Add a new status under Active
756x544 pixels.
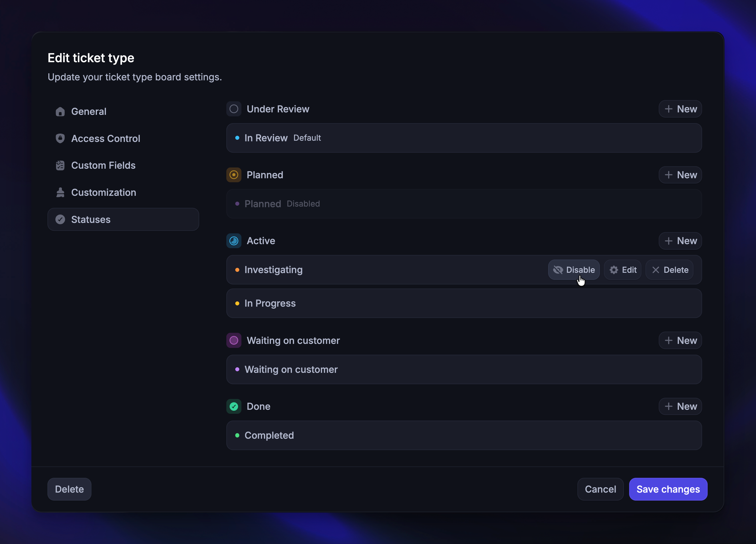tap(680, 241)
